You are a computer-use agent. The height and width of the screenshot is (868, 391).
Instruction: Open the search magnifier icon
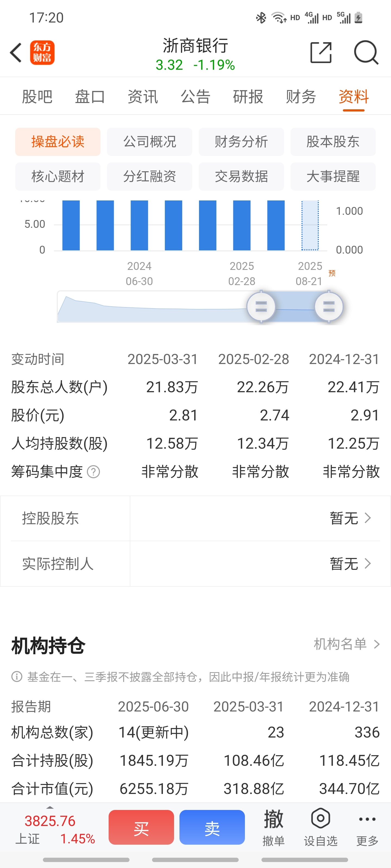(366, 53)
